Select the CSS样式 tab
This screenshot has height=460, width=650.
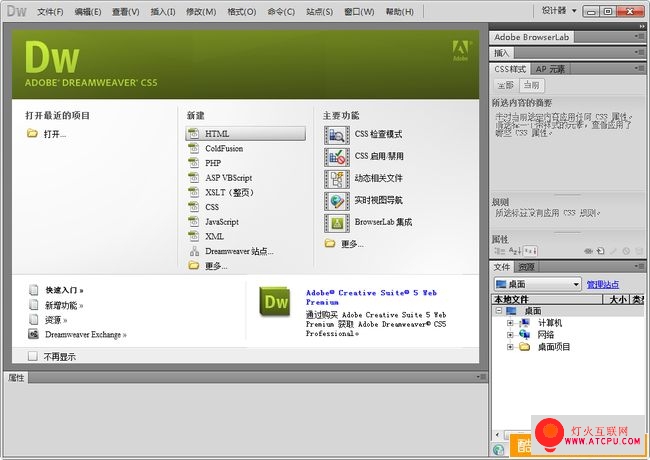coord(510,69)
